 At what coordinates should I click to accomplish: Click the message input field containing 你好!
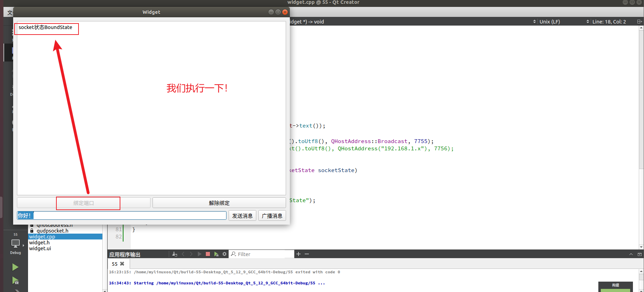tap(122, 216)
